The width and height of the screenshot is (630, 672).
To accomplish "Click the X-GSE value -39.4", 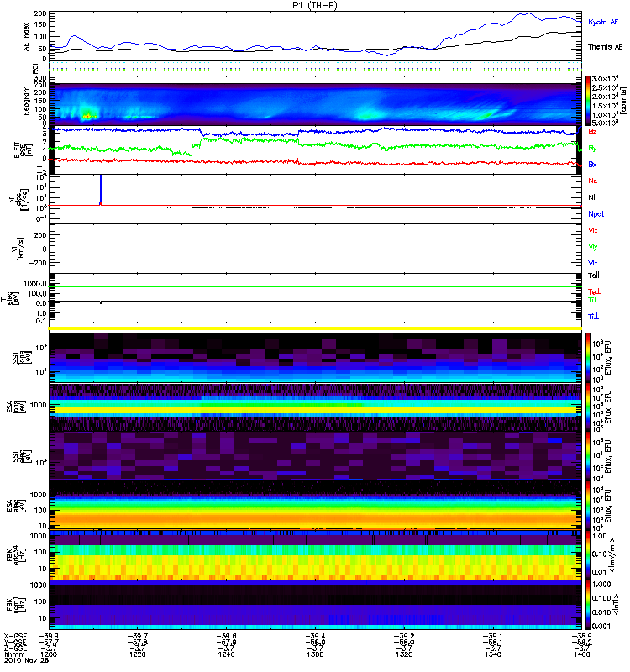I will (315, 636).
